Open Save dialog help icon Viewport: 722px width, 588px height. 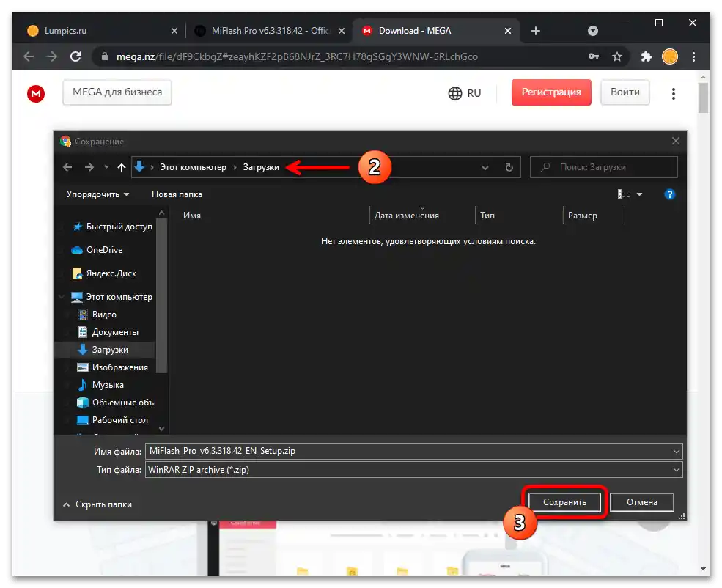coord(669,194)
